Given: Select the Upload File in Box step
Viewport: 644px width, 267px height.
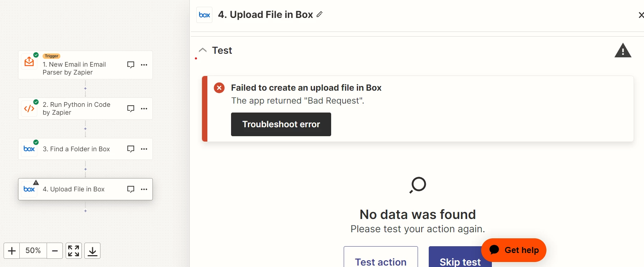Looking at the screenshot, I should click(x=85, y=189).
